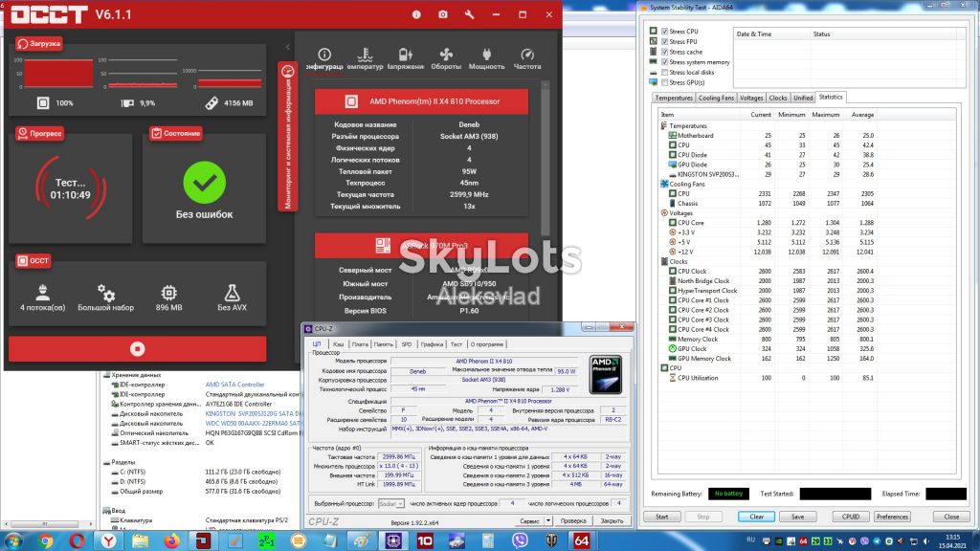980x551 pixels.
Task: Open File Explorer from the taskbar
Action: 140,540
